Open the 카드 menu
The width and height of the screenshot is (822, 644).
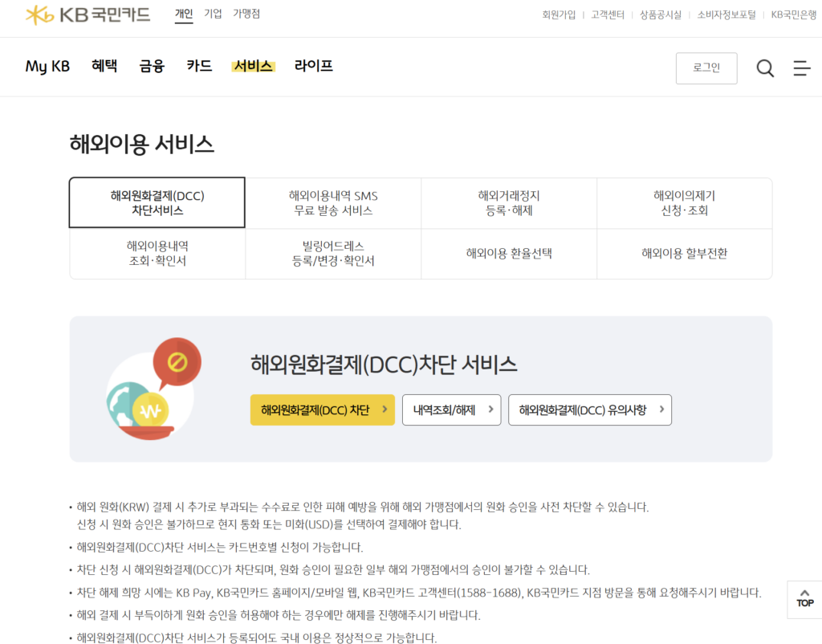tap(199, 66)
